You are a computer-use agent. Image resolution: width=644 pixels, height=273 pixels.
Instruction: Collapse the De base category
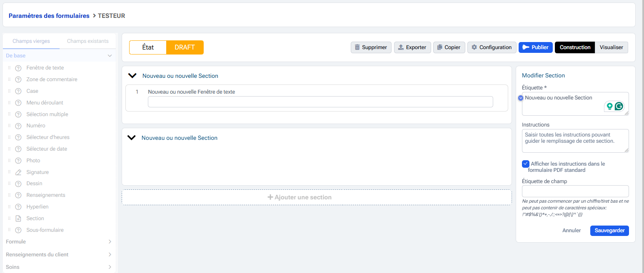110,55
